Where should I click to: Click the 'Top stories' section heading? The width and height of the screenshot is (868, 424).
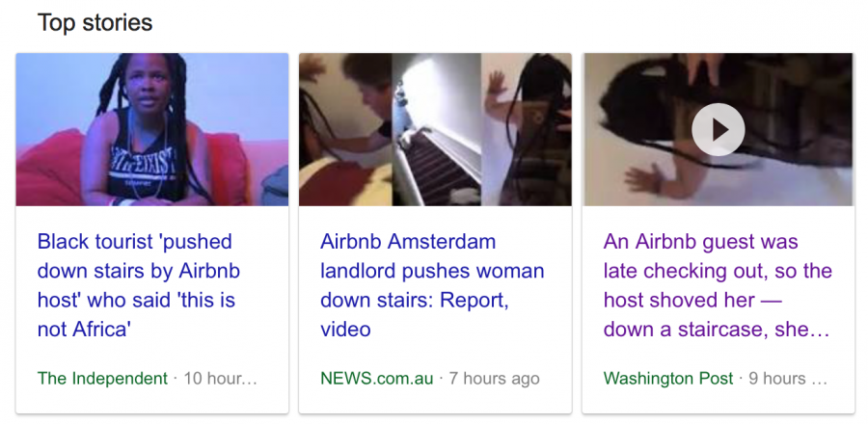(95, 23)
